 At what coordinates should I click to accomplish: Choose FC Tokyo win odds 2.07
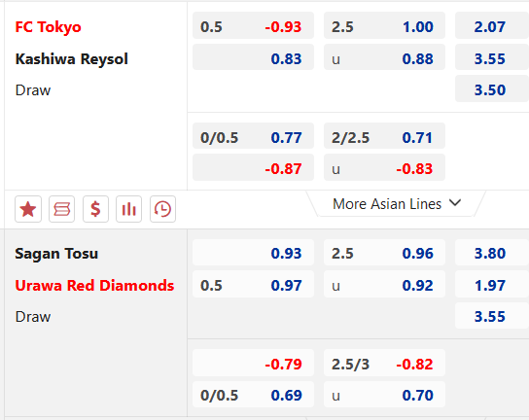pos(491,26)
